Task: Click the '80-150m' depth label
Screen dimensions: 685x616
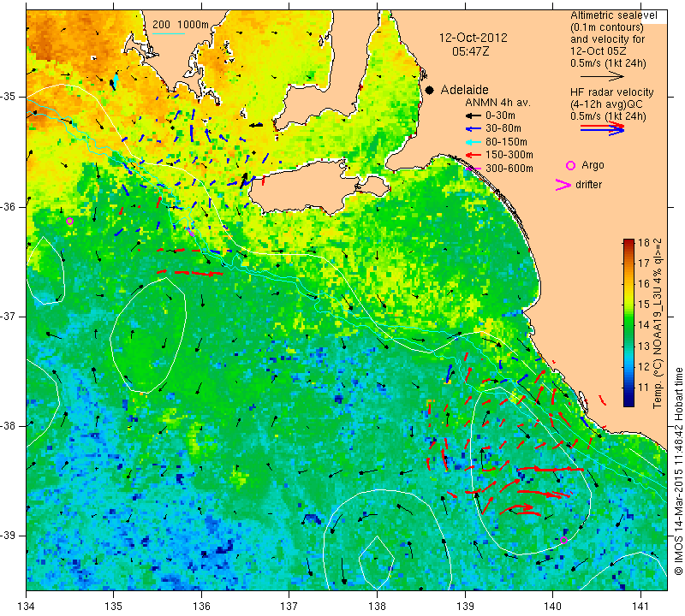Action: point(506,142)
